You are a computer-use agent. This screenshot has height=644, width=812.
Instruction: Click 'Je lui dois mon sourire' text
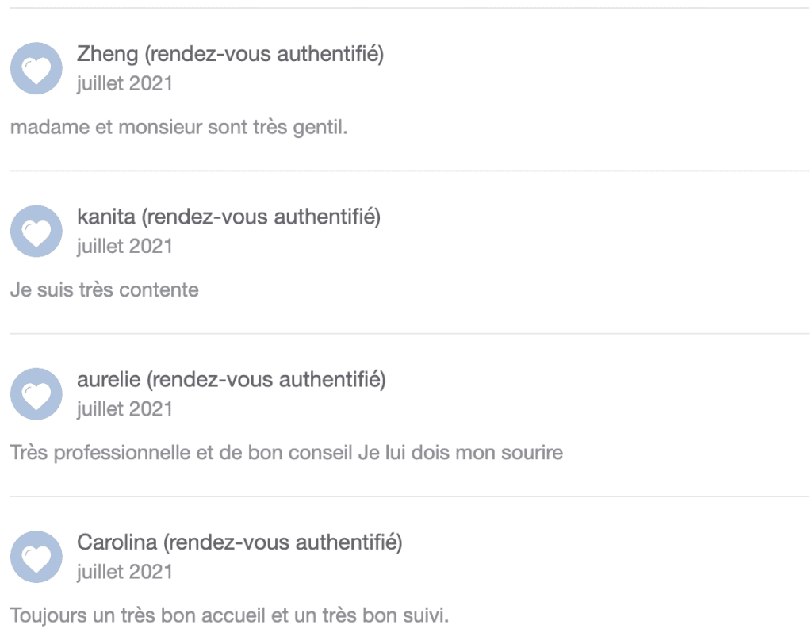point(461,453)
